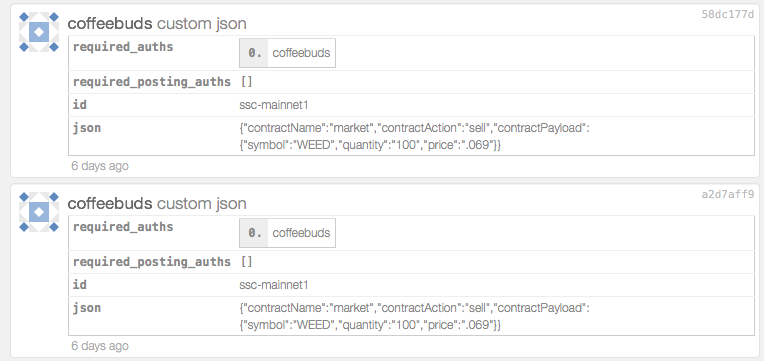Screen dimensions: 764x361
Task: Open coffeebuds account in second card title
Action: 110,203
